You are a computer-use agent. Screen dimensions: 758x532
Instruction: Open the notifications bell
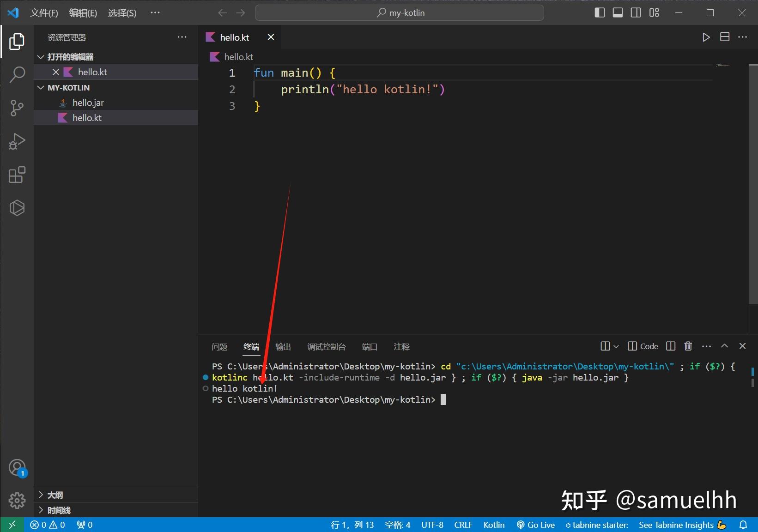pyautogui.click(x=744, y=525)
